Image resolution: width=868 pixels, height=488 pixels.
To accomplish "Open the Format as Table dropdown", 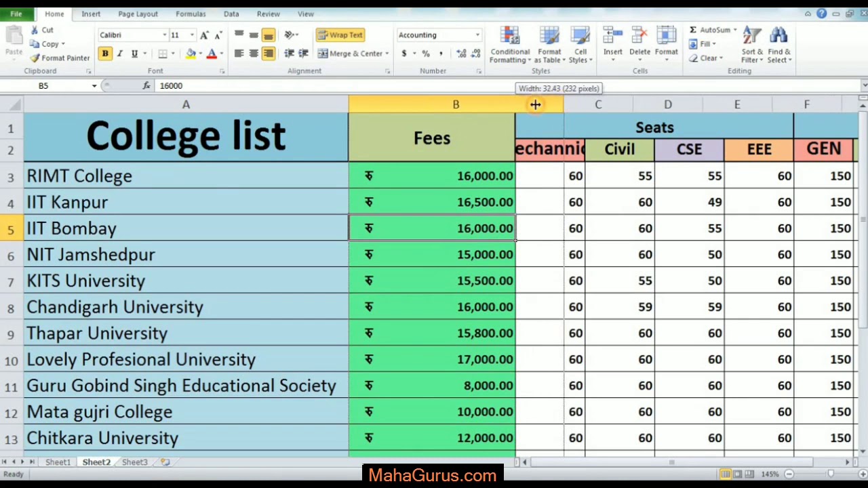I will [549, 45].
